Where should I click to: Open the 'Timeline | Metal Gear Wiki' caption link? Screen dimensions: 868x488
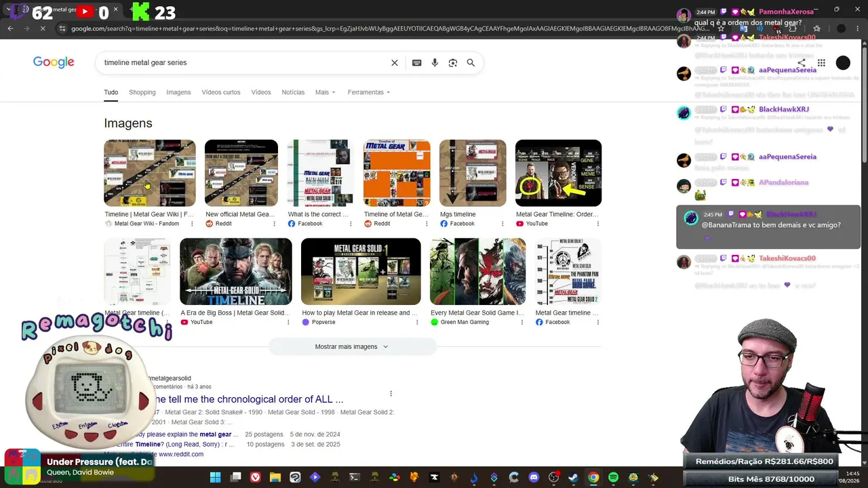(x=149, y=214)
